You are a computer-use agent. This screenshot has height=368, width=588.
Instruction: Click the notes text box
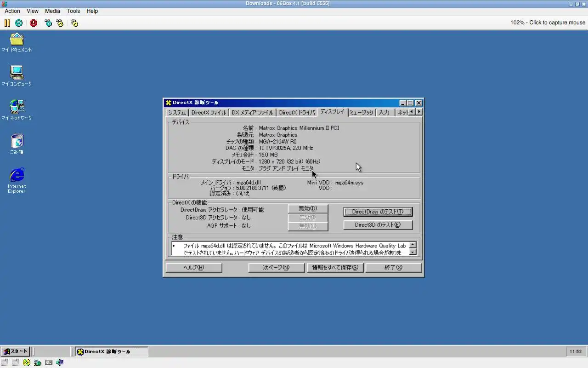(x=290, y=248)
